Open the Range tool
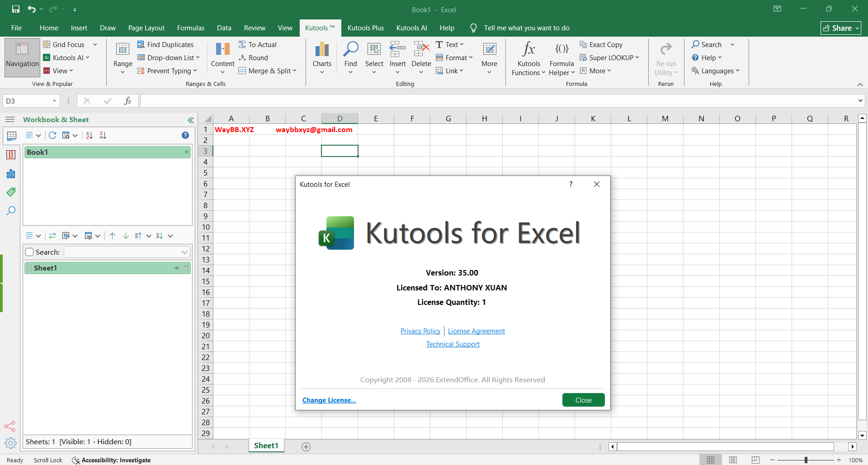Screen dimensions: 868x465 click(123, 57)
